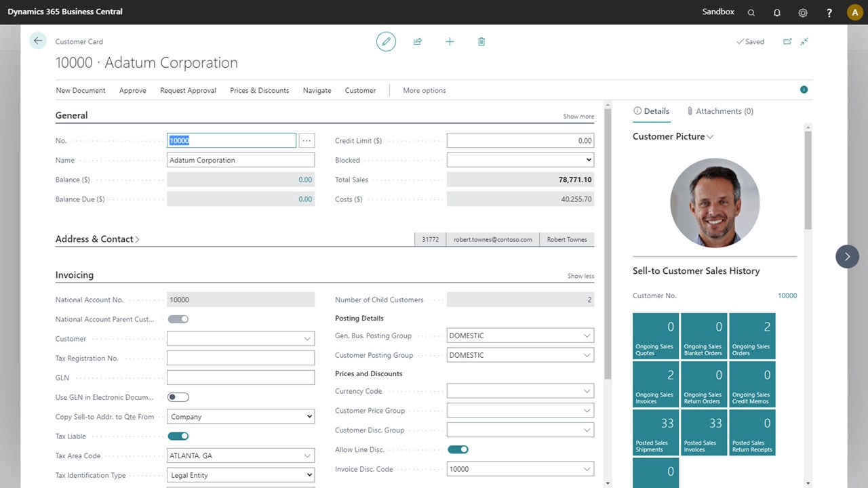Click the first 0.00 Balance ($) value
Screen dimensions: 868x488
click(x=305, y=180)
